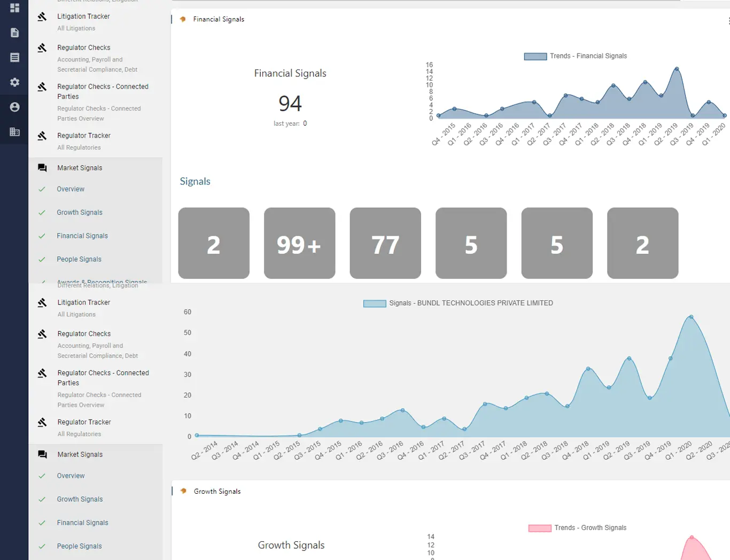Click the document file icon in the nav rail
The height and width of the screenshot is (560, 730).
click(14, 33)
